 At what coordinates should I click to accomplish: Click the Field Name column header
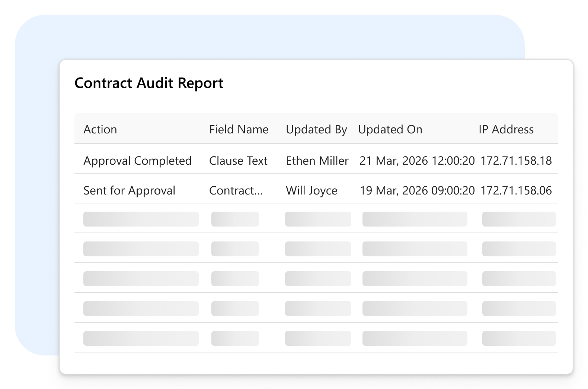pos(239,129)
